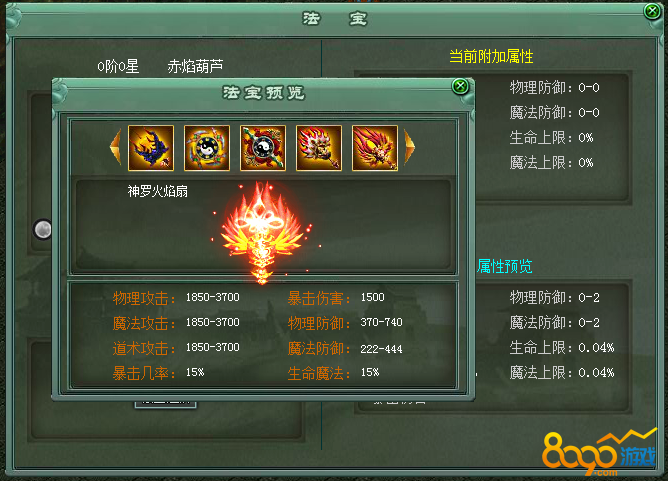This screenshot has height=481, width=668.
Task: Select the red feathered fan treasure icon
Action: pos(375,148)
